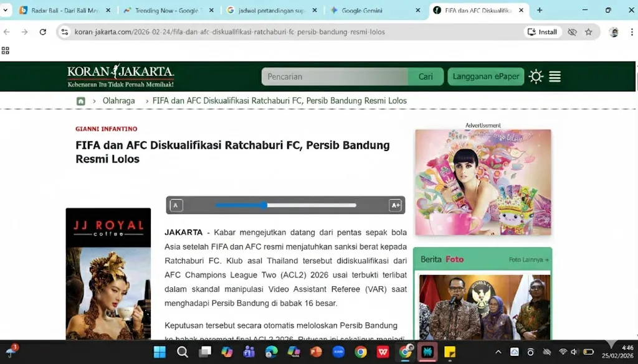Image resolution: width=638 pixels, height=364 pixels.
Task: Open Sticky Notes from taskbar
Action: point(449,352)
